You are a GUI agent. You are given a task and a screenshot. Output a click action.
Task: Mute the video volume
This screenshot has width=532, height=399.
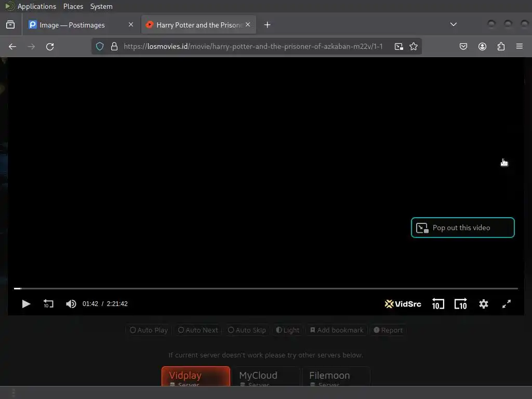(x=71, y=303)
